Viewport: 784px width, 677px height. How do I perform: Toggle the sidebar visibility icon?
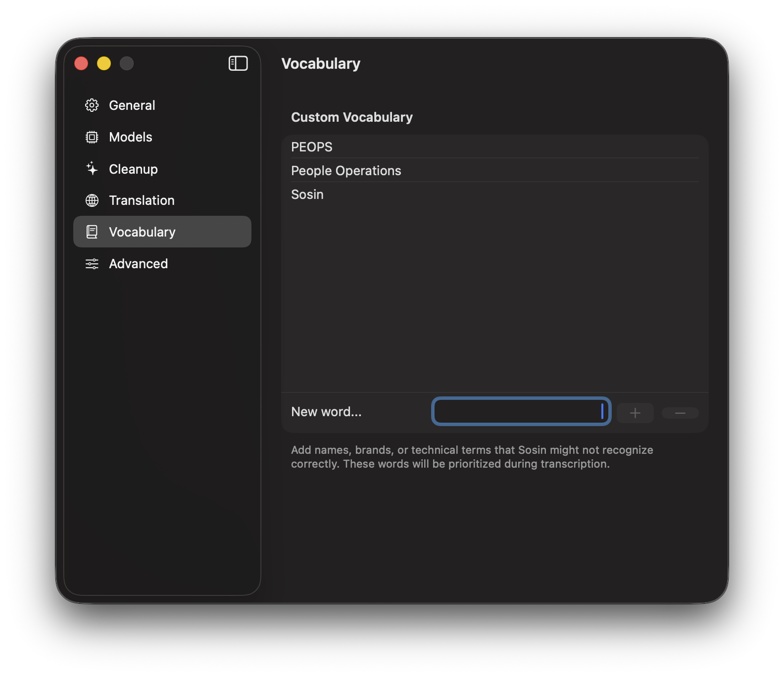click(238, 63)
